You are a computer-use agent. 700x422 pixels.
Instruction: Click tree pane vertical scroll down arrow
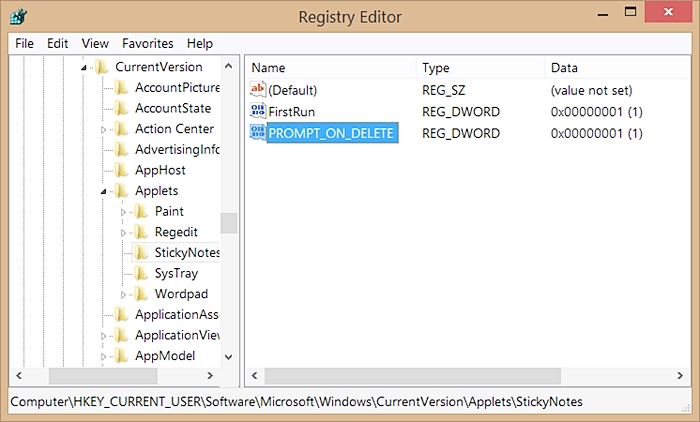(229, 357)
